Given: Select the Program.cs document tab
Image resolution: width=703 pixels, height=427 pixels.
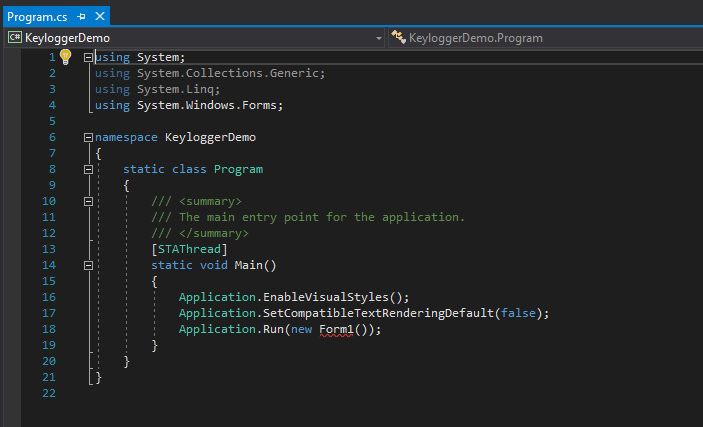Looking at the screenshot, I should coord(37,17).
